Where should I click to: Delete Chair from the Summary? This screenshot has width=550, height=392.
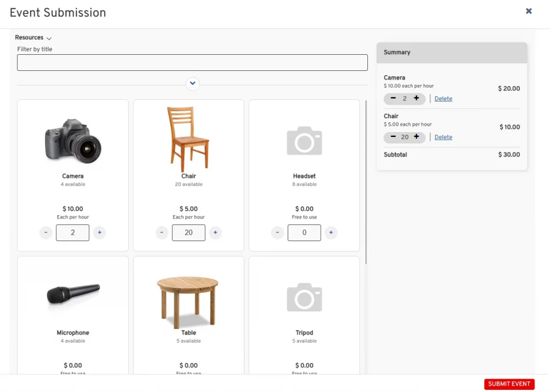point(443,137)
